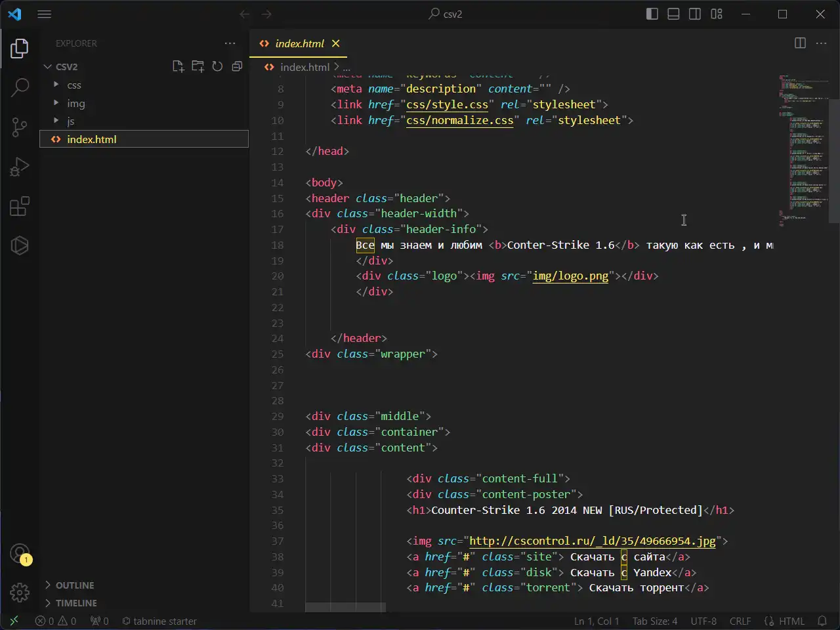840x630 pixels.
Task: Open the Tabnine view icon in activity bar
Action: 20,245
